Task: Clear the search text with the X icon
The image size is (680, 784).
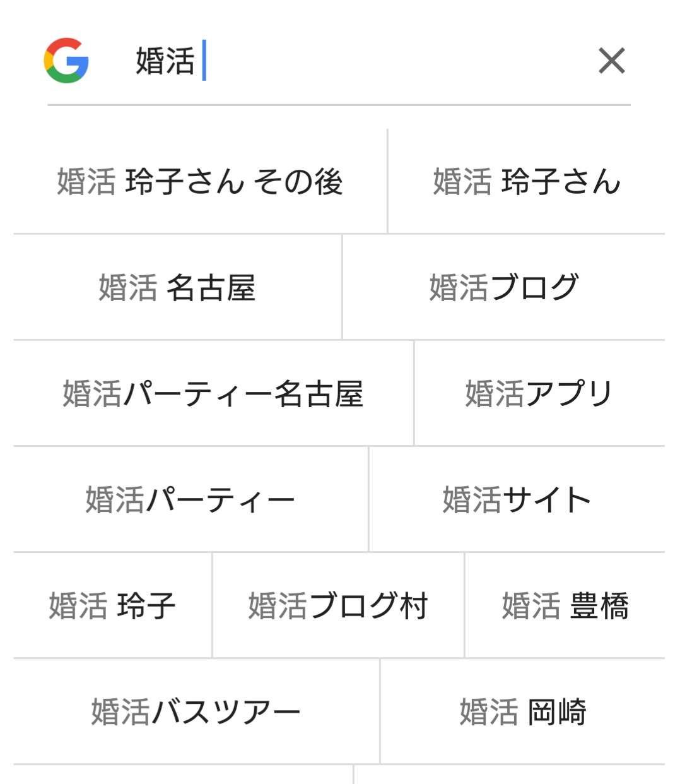Action: [x=611, y=61]
